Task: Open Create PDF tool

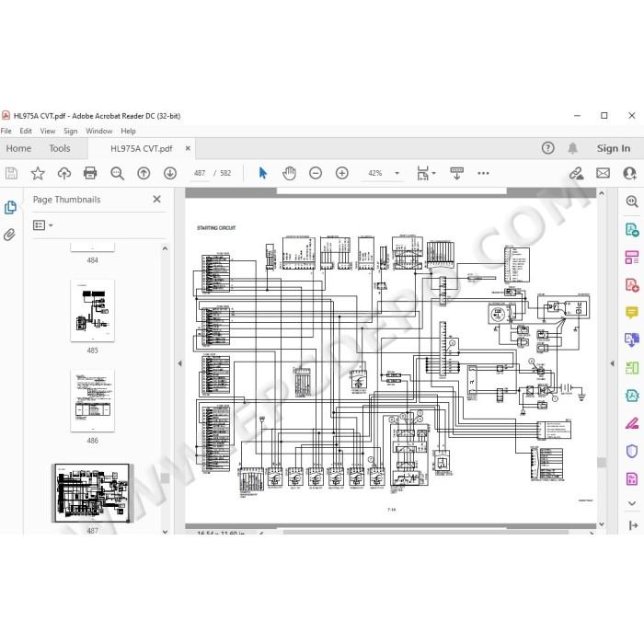Action: coord(632,285)
